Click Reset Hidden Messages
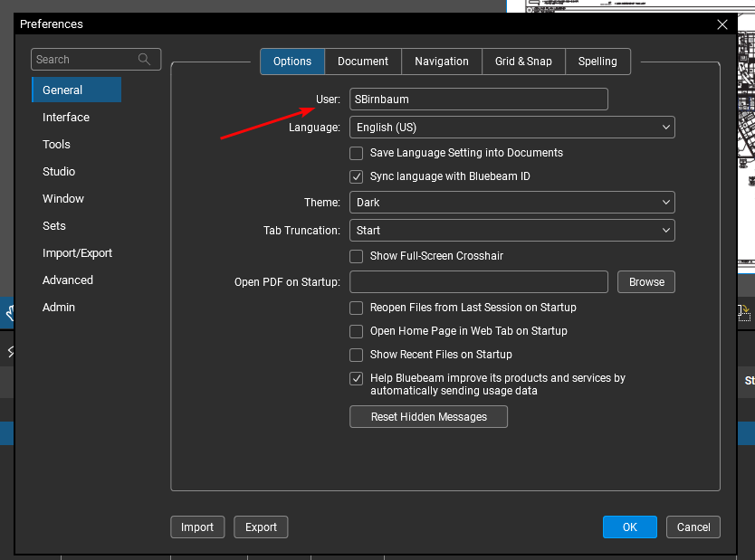Image resolution: width=755 pixels, height=560 pixels. 428,417
